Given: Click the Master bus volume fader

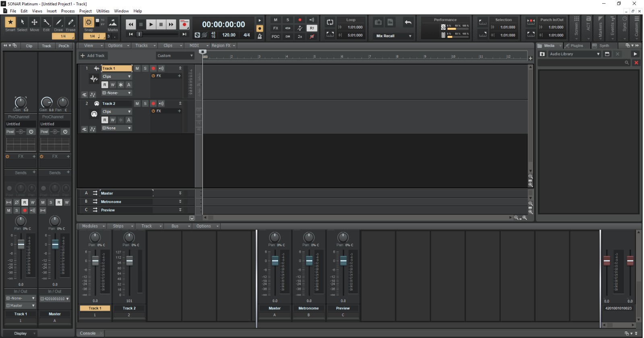Looking at the screenshot, I should [x=275, y=261].
